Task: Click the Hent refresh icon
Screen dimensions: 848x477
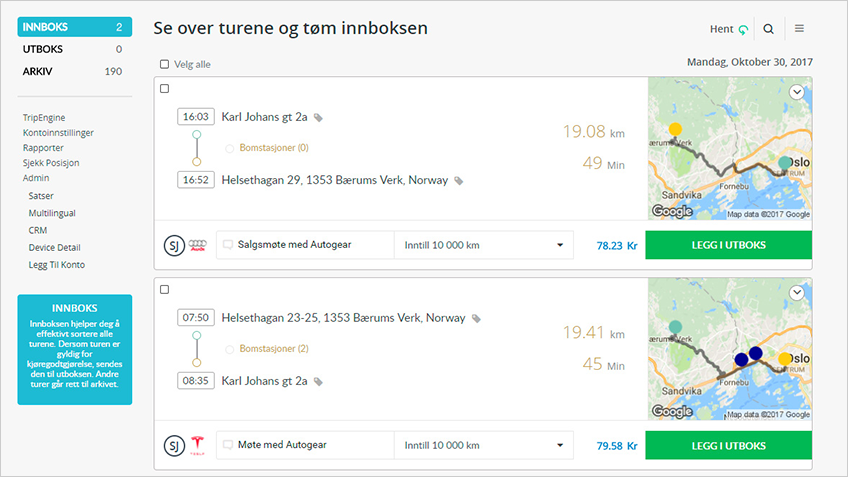Action: coord(743,30)
